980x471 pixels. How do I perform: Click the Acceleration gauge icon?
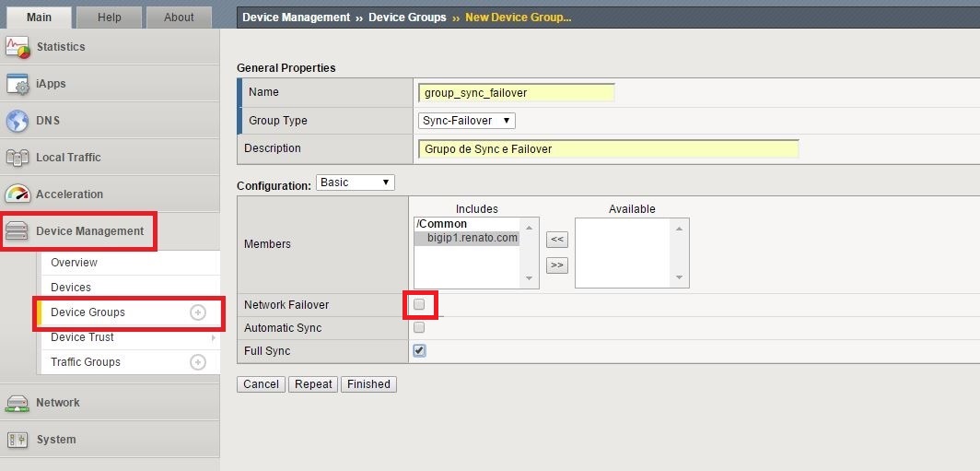point(17,194)
